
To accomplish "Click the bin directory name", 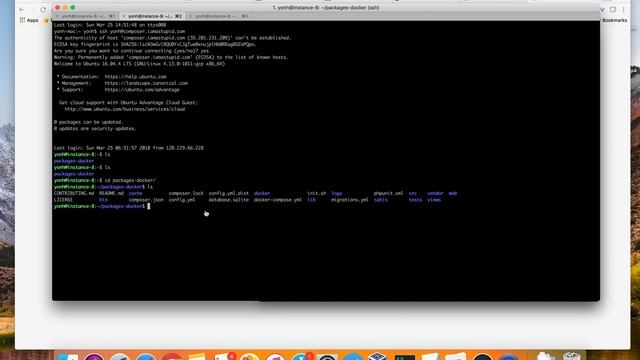I will coord(103,200).
